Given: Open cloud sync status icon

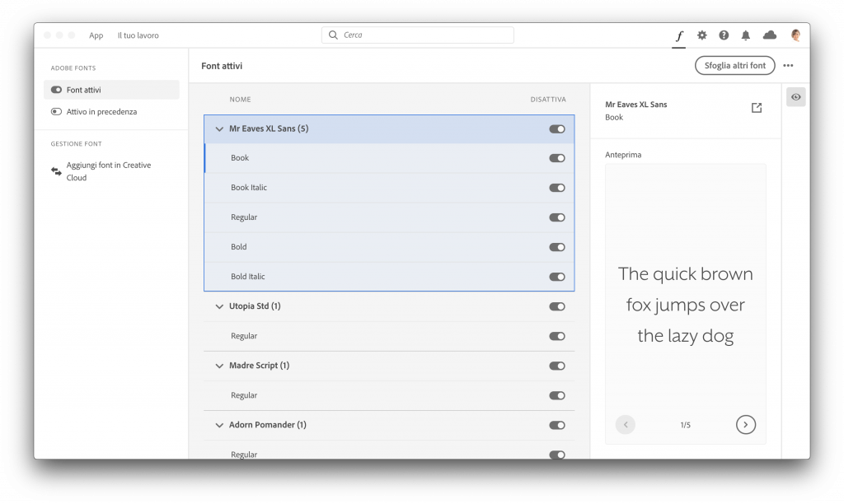Looking at the screenshot, I should [x=770, y=35].
